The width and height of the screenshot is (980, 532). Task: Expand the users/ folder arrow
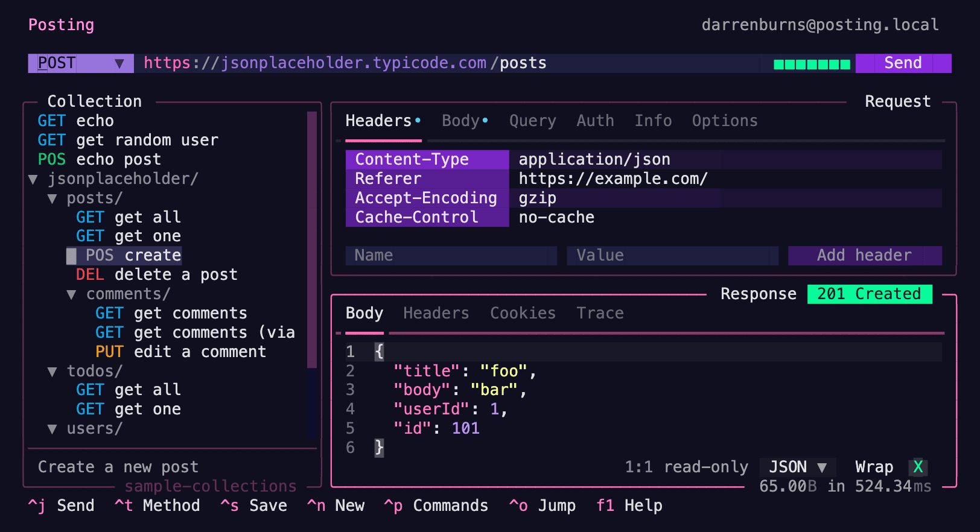click(x=52, y=429)
